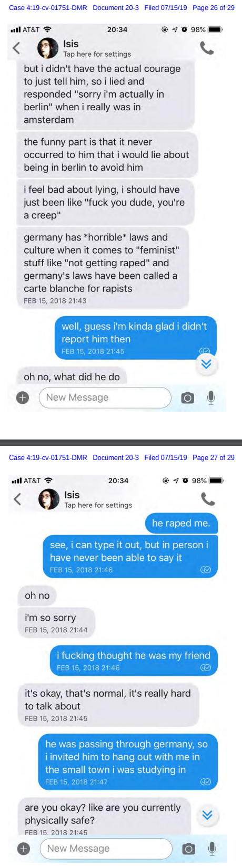
Task: Tap the back chevron in bottom screenshot
Action: click(17, 499)
